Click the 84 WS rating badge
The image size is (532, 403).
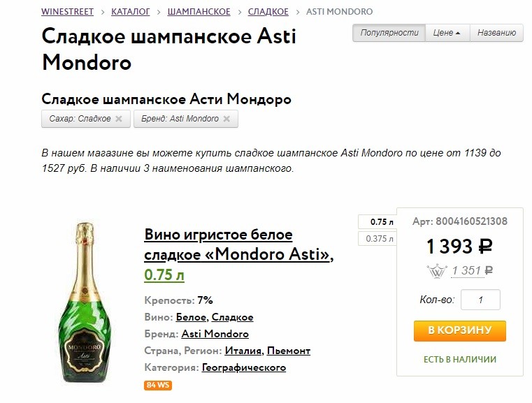pos(158,385)
